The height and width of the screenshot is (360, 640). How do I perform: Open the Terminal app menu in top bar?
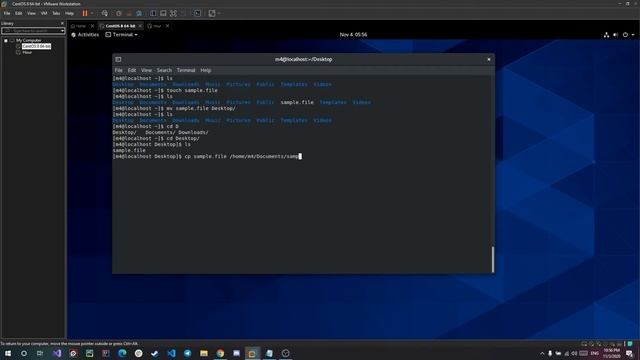[121, 35]
